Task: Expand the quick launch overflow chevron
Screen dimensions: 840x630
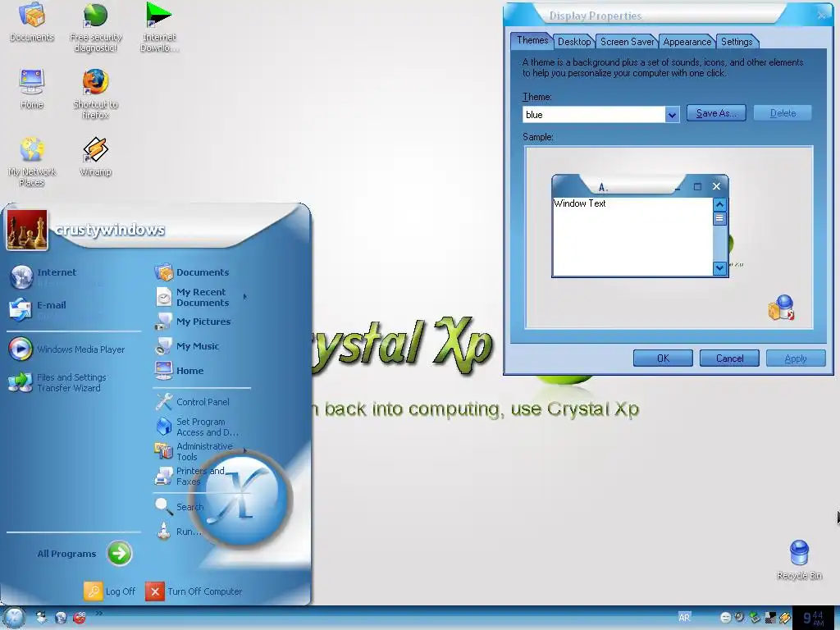Action: tap(98, 614)
